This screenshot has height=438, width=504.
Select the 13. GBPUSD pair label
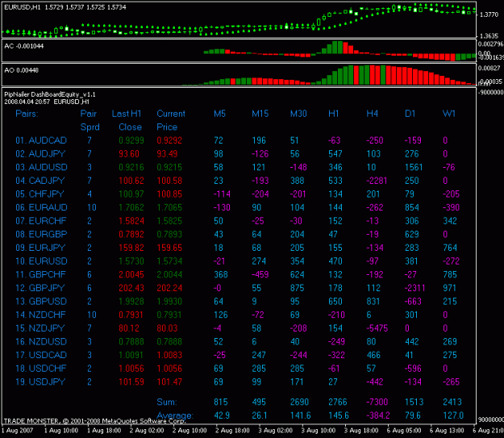pyautogui.click(x=41, y=302)
